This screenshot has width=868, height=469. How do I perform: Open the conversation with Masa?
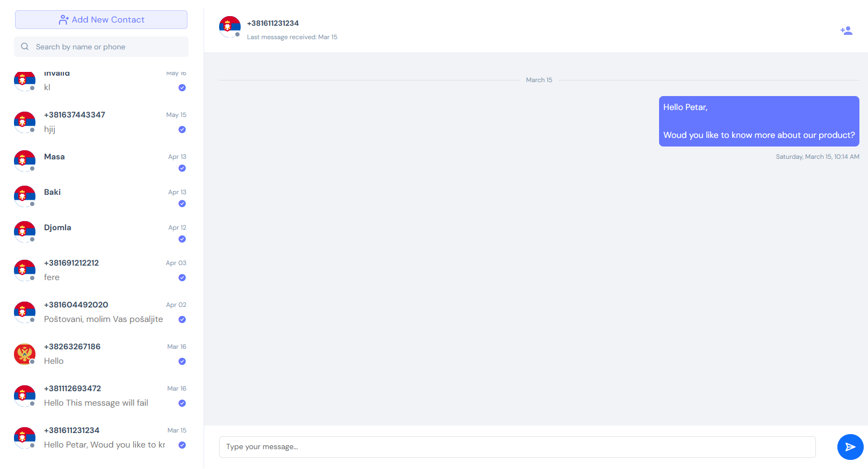tap(102, 161)
